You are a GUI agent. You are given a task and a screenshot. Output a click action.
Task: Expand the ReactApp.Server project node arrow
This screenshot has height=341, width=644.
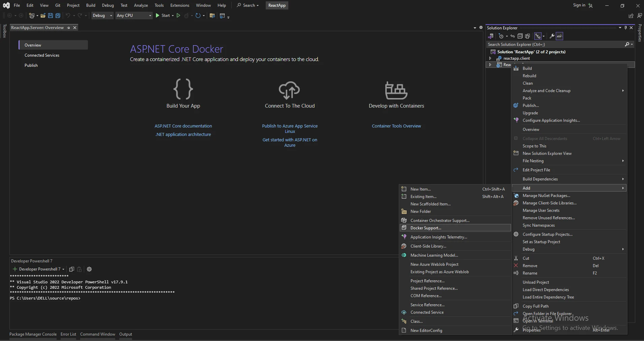point(490,65)
